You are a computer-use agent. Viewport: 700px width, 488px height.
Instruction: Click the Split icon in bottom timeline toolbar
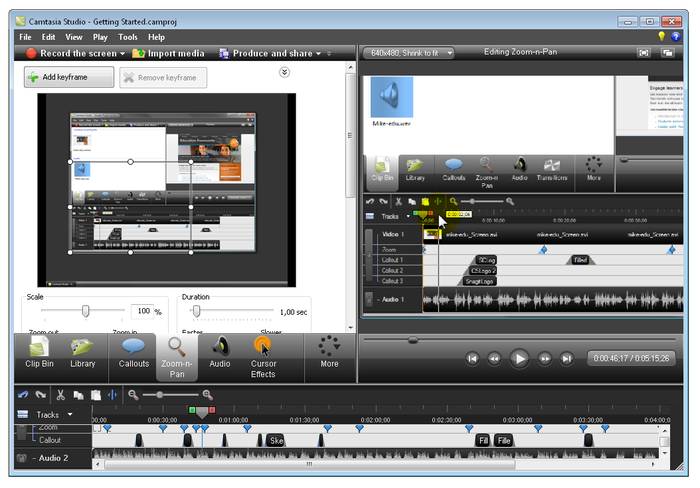click(x=111, y=395)
